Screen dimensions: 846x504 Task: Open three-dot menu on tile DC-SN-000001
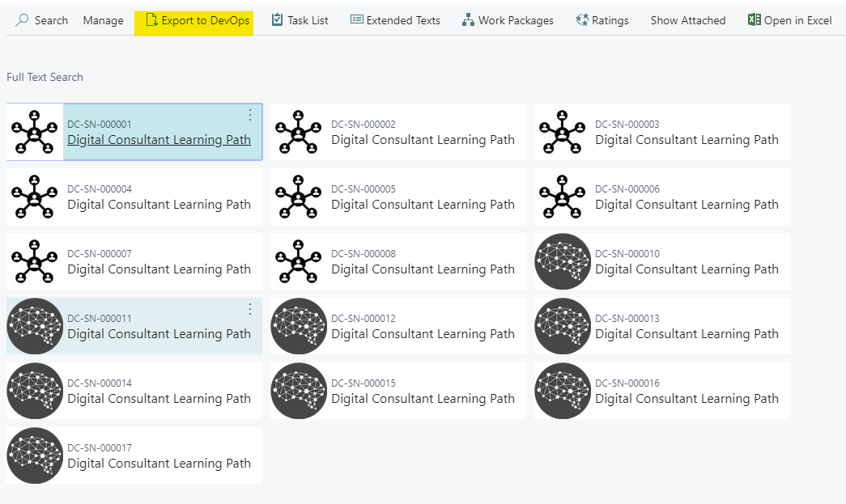click(250, 115)
